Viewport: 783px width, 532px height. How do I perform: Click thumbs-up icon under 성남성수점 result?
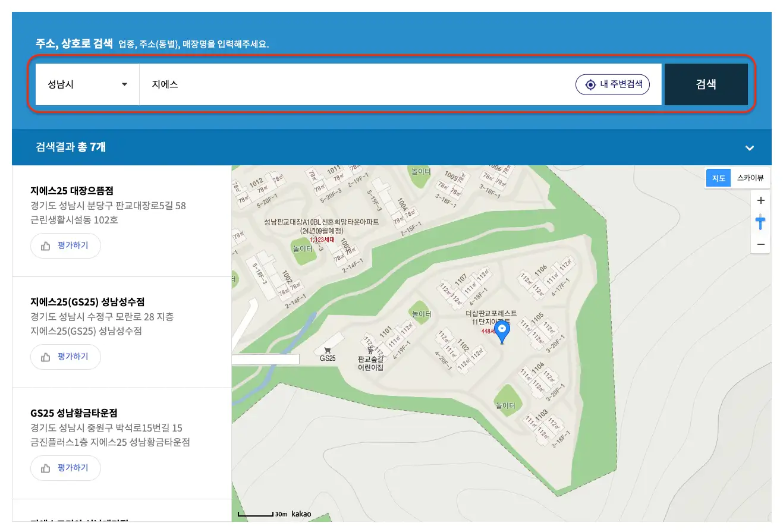(45, 357)
